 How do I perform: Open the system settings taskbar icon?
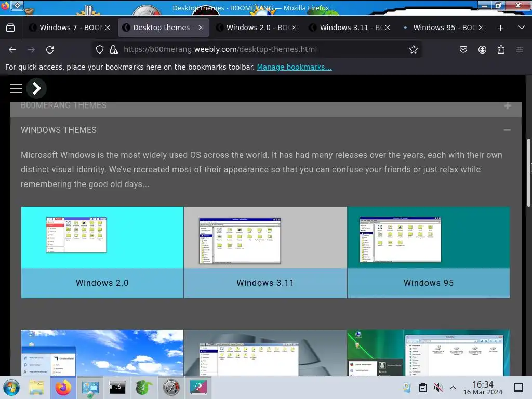pyautogui.click(x=90, y=388)
